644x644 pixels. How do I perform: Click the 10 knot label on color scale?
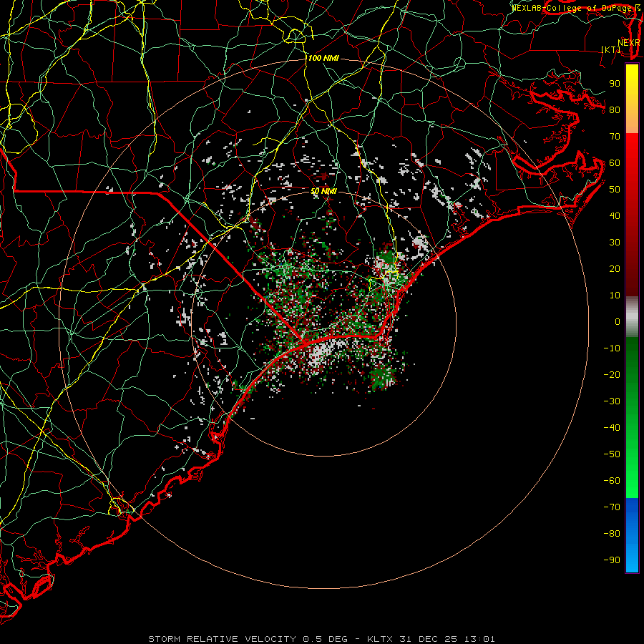tap(615, 296)
